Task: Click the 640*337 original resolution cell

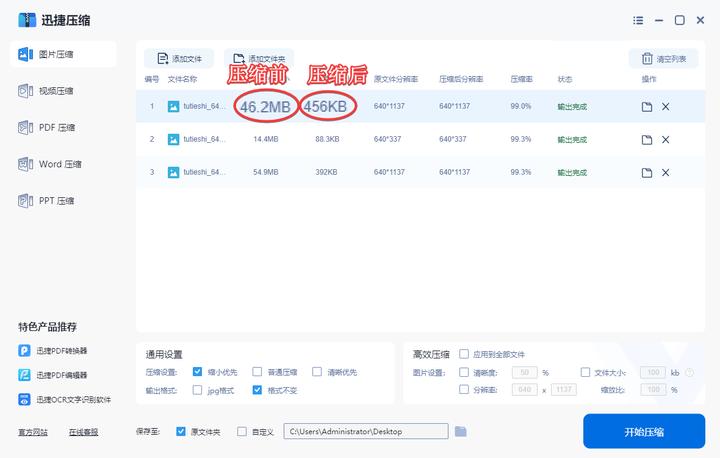Action: coord(387,139)
